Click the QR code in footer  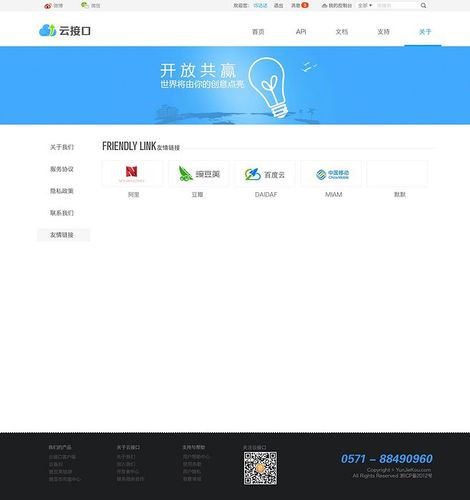(x=260, y=468)
